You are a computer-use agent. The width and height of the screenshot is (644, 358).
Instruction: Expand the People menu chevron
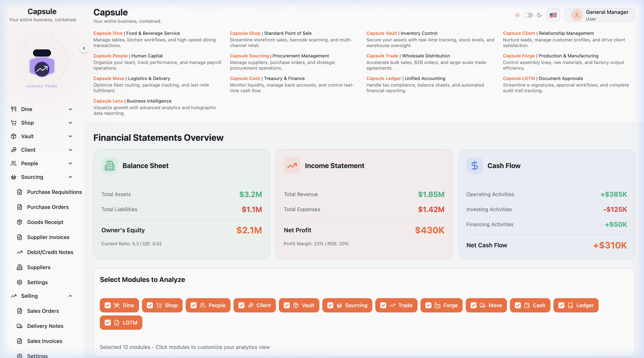point(70,163)
